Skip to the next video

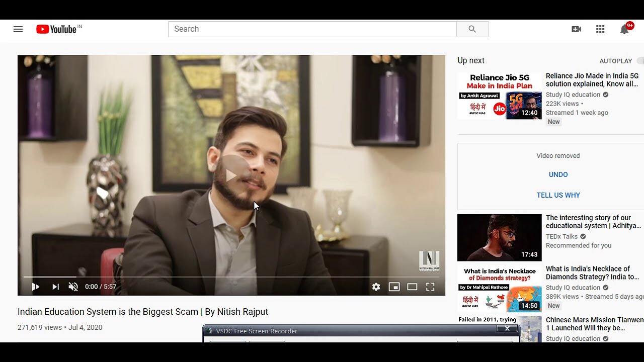pyautogui.click(x=55, y=287)
